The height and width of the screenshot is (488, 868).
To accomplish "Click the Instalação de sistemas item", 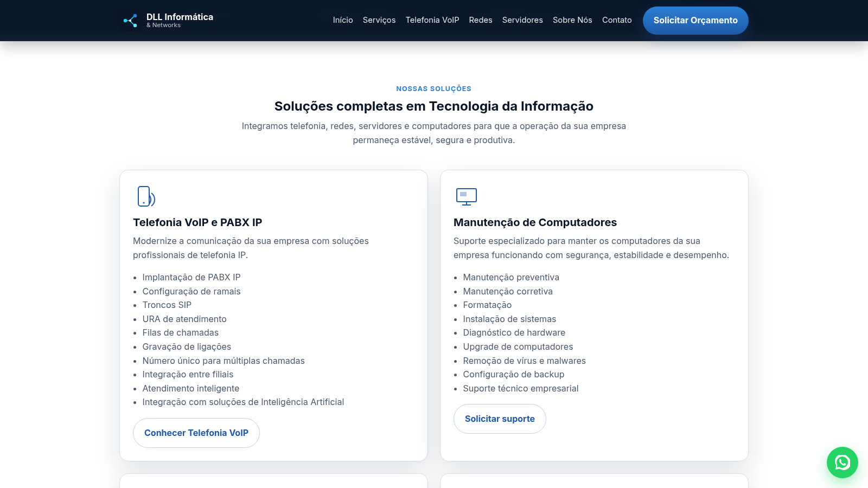I will coord(509,319).
